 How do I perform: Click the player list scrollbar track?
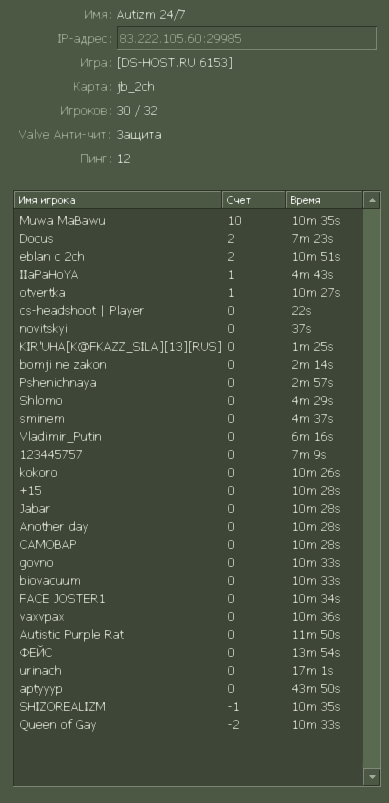[372, 488]
